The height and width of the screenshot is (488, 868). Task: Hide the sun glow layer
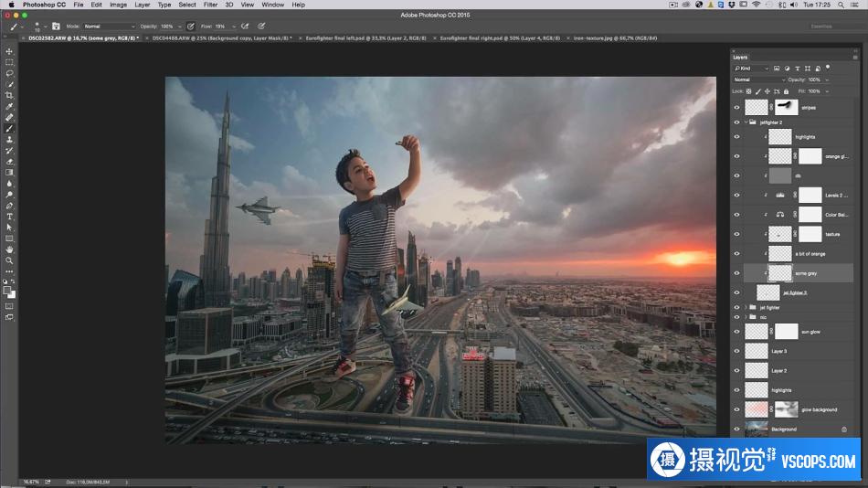coord(736,332)
